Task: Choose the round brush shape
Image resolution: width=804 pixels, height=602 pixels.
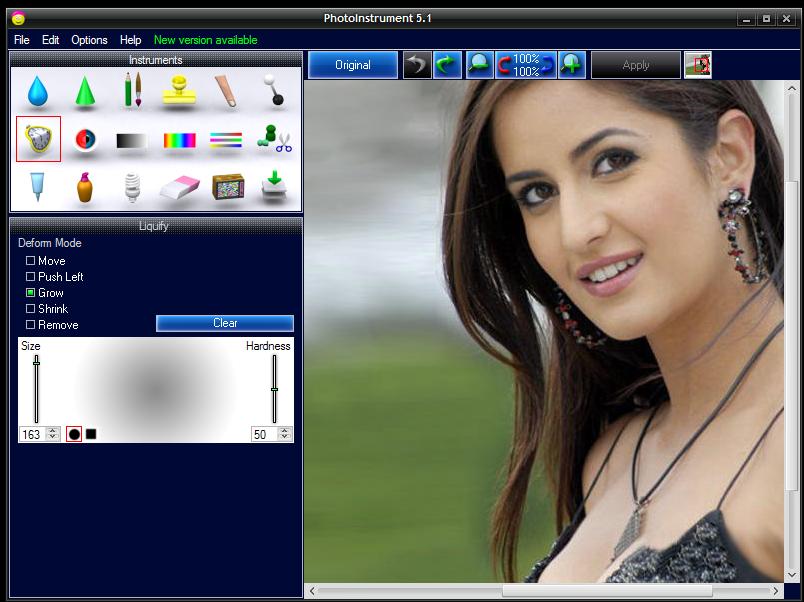Action: (74, 434)
